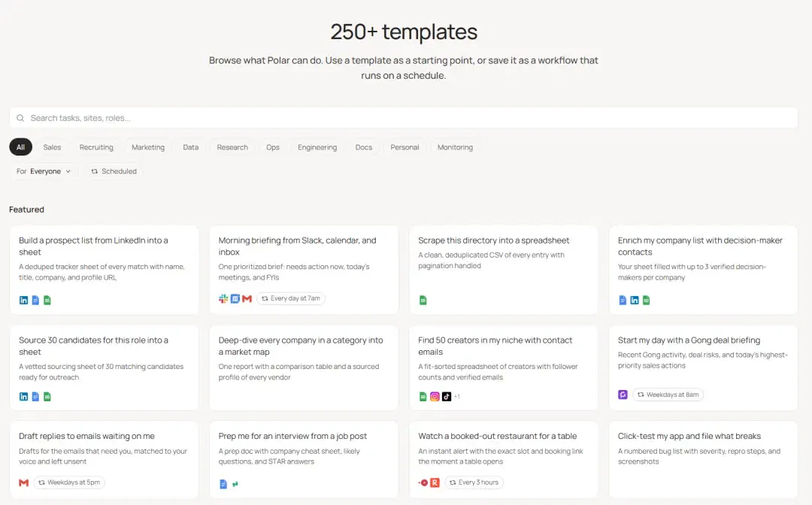Click the Instagram icon on creators card
812x505 pixels.
pos(435,397)
